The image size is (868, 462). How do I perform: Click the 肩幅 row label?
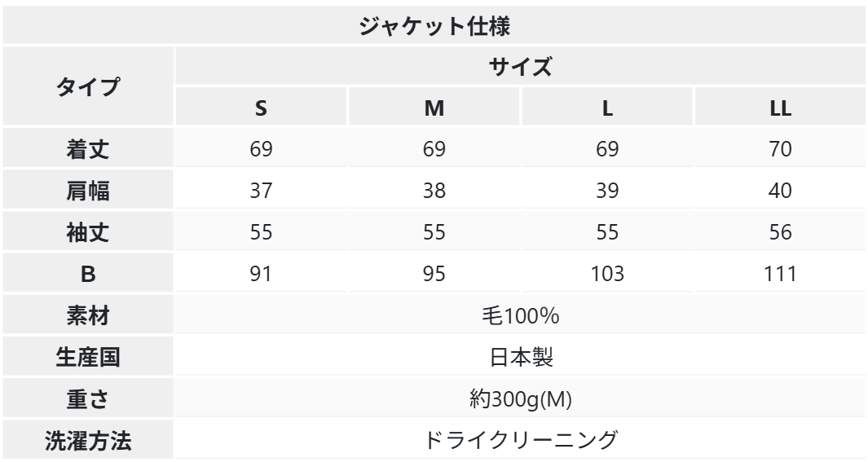click(88, 191)
